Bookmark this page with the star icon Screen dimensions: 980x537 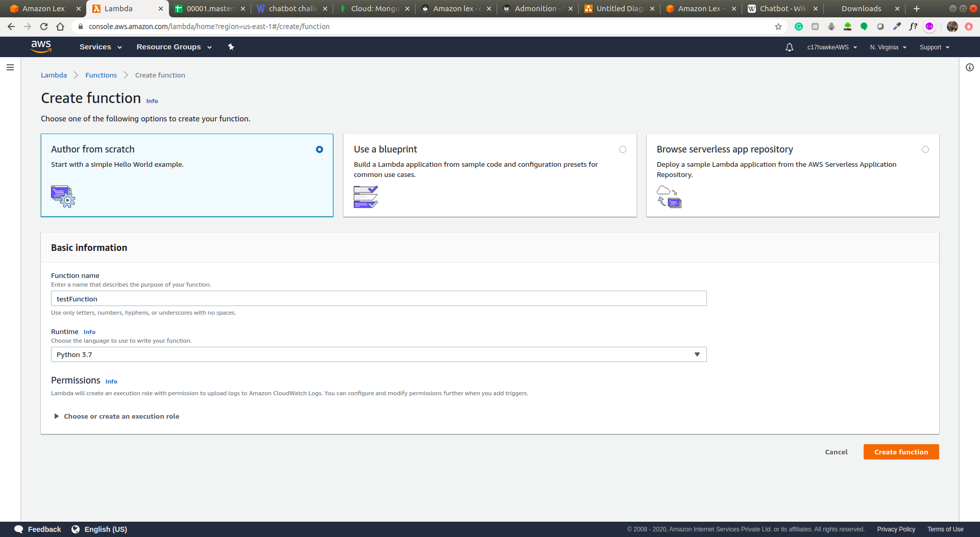tap(778, 27)
